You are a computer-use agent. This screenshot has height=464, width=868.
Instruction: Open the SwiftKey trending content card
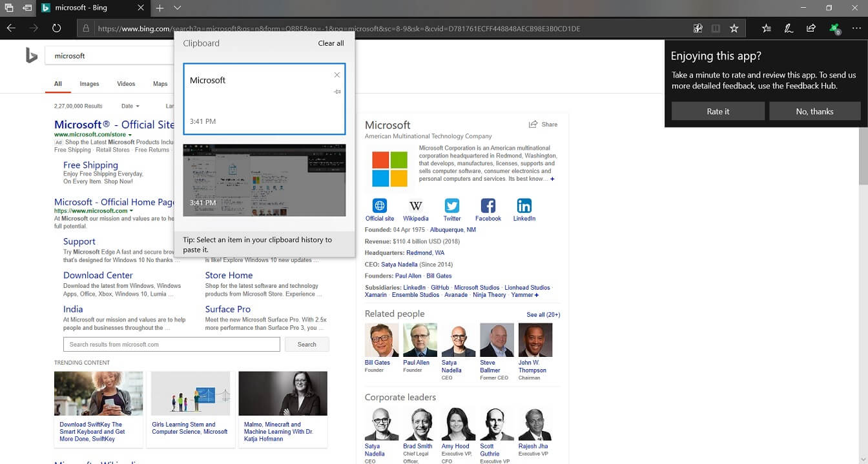click(99, 409)
